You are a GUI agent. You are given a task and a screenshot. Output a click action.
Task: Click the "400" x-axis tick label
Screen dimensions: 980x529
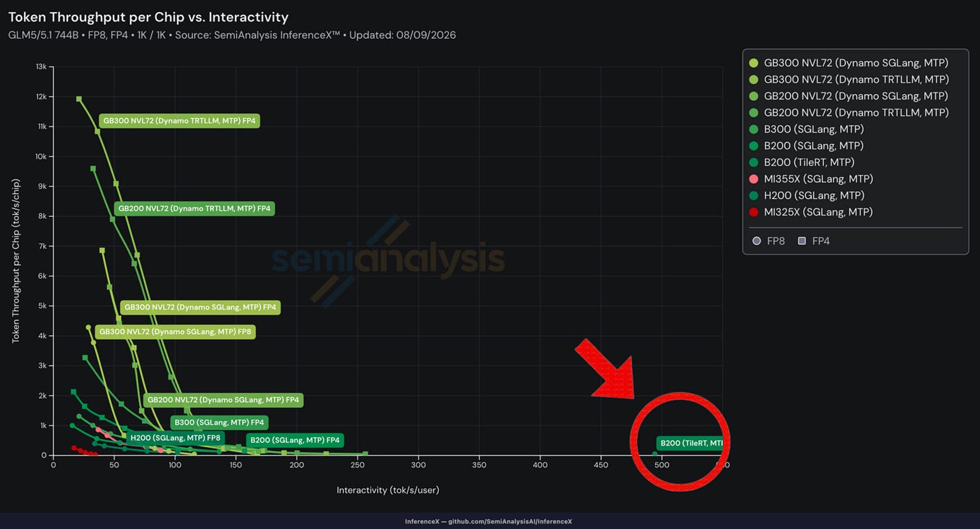[540, 465]
